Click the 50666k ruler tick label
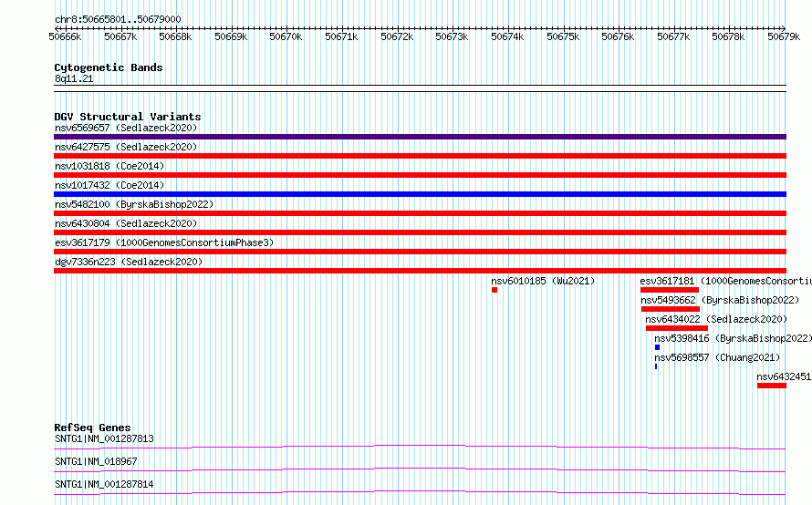The image size is (812, 505). point(66,36)
